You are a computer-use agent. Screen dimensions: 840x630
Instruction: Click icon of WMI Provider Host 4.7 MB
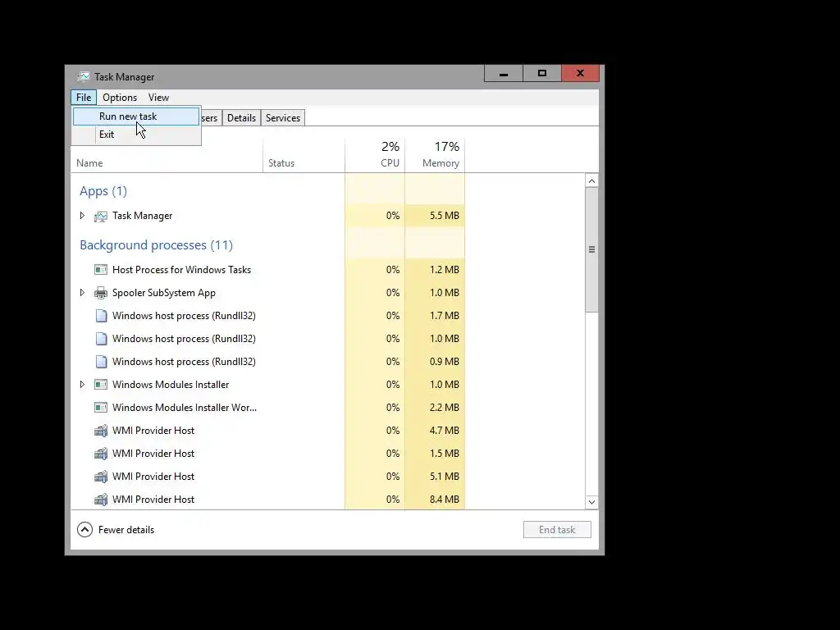[101, 431]
